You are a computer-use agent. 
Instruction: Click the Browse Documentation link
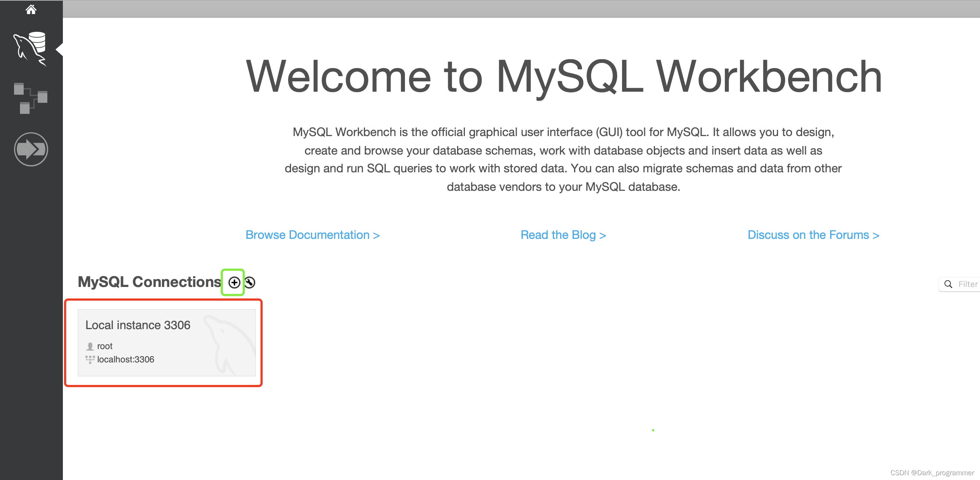click(x=312, y=235)
